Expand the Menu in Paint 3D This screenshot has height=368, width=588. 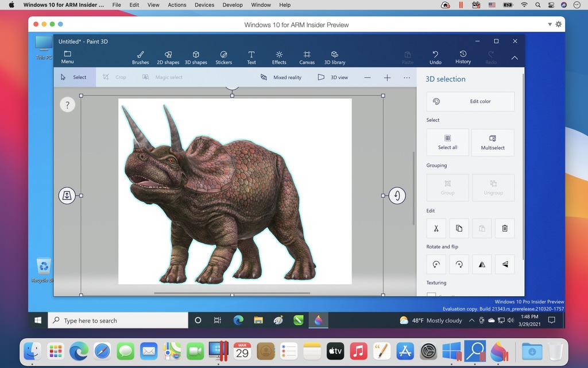pyautogui.click(x=67, y=57)
